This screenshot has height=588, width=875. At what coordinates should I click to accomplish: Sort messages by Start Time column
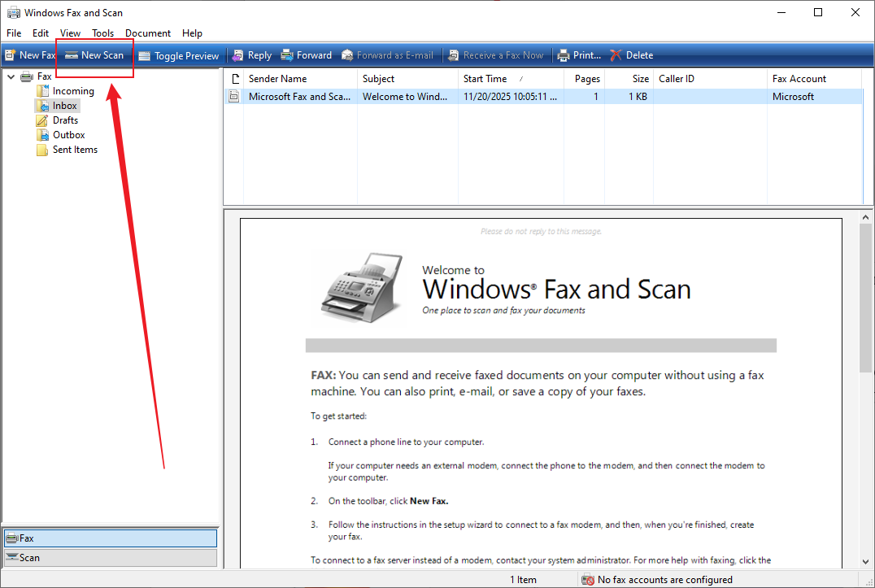coord(485,78)
